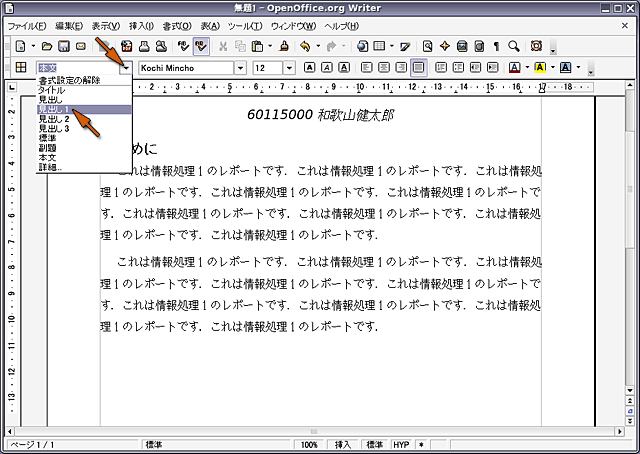640x454 pixels.
Task: Open the 書式(O) menu
Action: click(x=177, y=26)
